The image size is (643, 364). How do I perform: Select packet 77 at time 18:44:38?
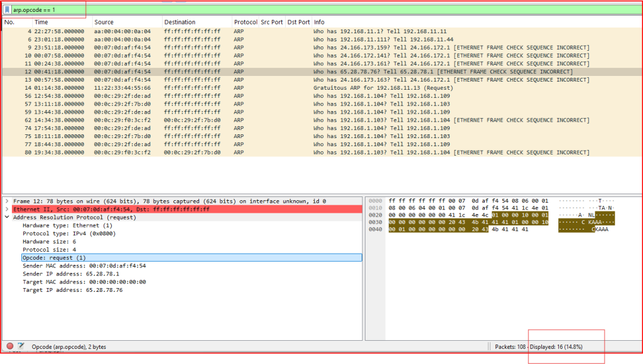[322, 144]
